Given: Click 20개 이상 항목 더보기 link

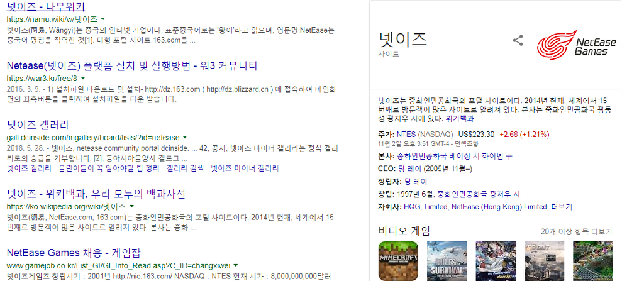Looking at the screenshot, I should [x=576, y=231].
